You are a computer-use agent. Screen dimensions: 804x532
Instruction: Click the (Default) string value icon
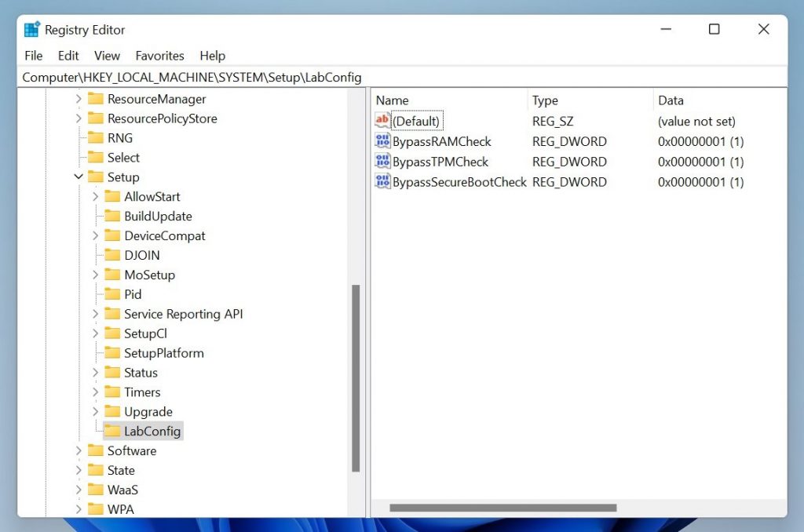[383, 121]
